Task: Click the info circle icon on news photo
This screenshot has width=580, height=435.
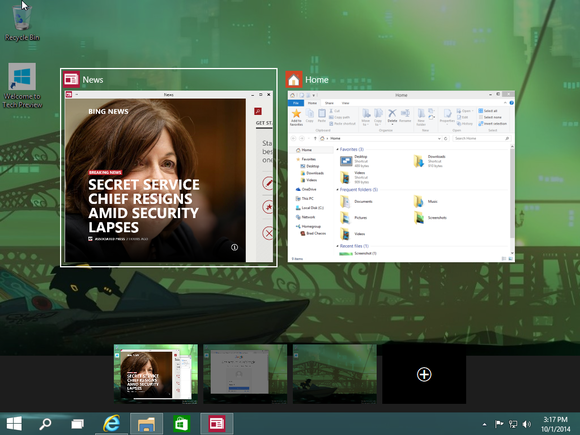Action: 235,247
